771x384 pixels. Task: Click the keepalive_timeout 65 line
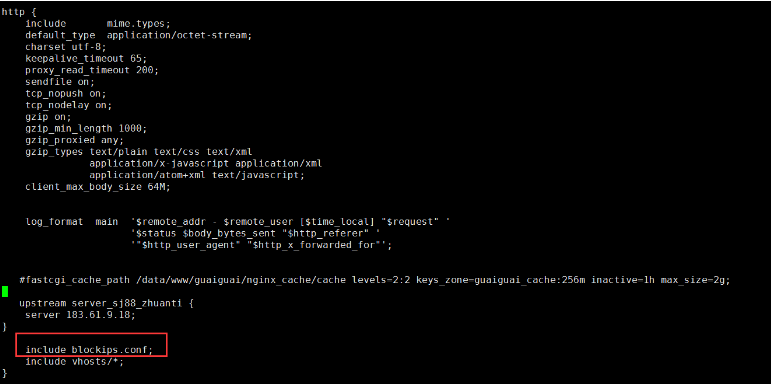click(86, 59)
